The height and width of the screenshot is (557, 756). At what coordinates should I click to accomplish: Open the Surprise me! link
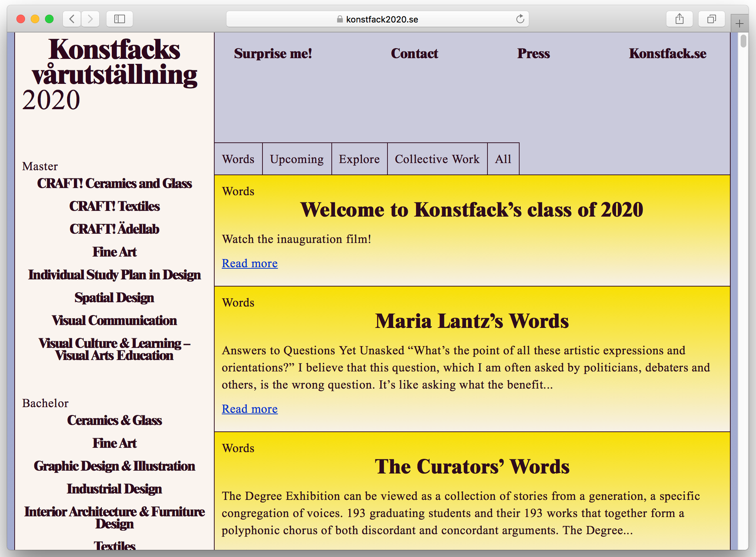[273, 54]
